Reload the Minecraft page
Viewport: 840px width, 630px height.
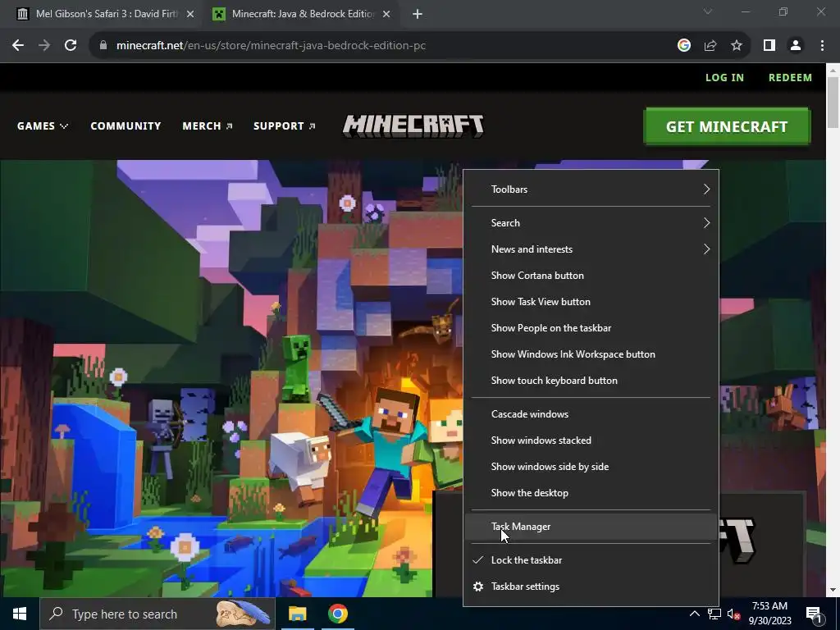click(x=71, y=46)
